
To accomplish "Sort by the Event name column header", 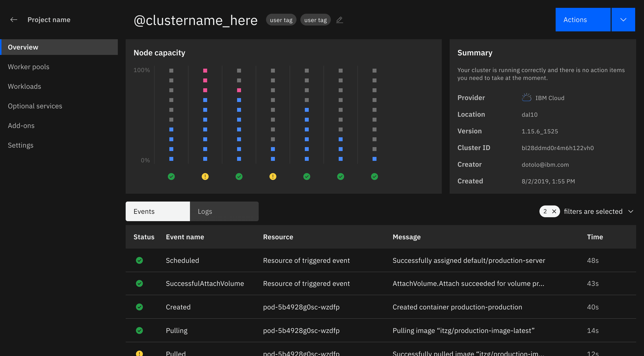I will coord(185,237).
